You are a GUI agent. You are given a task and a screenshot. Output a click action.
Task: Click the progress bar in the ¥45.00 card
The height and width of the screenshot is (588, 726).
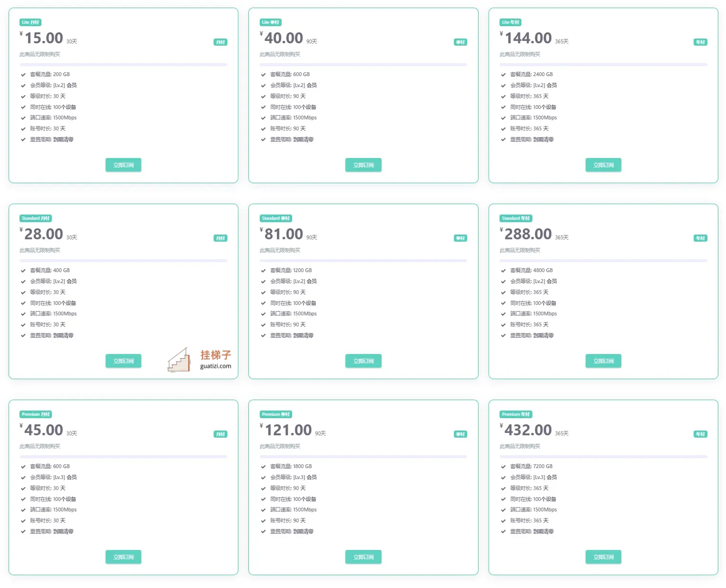click(123, 457)
